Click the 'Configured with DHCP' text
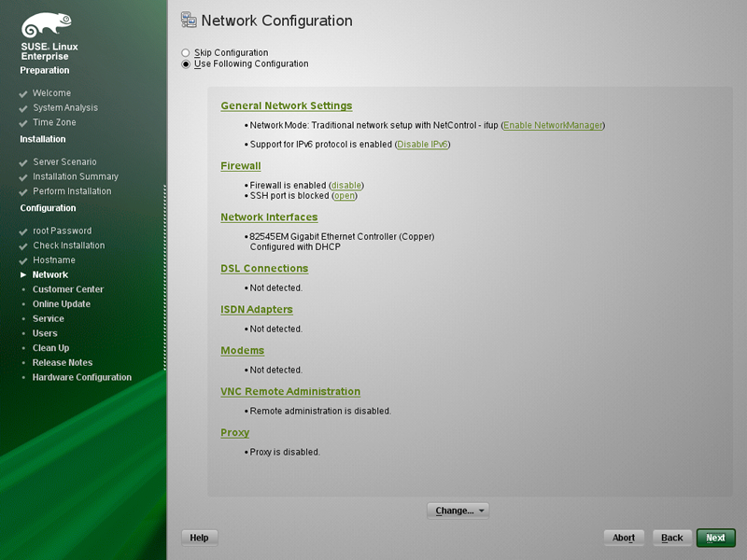 tap(295, 247)
